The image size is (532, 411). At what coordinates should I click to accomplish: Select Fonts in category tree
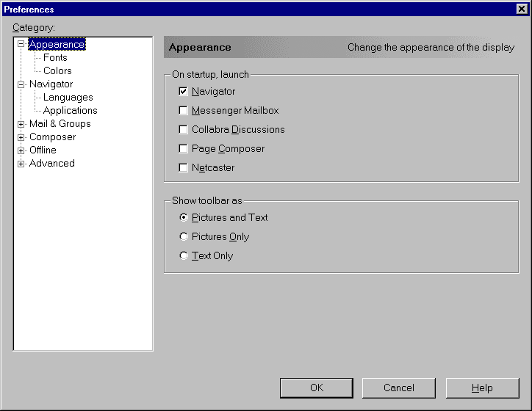pyautogui.click(x=55, y=58)
